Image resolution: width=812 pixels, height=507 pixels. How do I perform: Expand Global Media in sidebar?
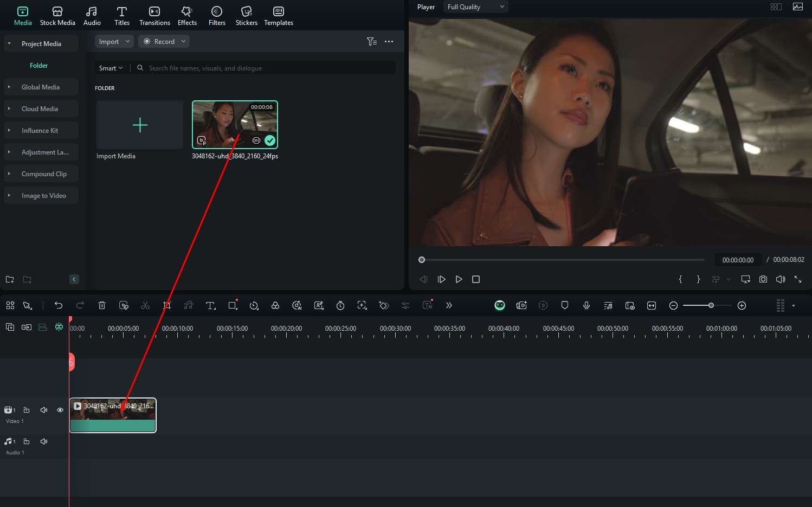pyautogui.click(x=9, y=87)
